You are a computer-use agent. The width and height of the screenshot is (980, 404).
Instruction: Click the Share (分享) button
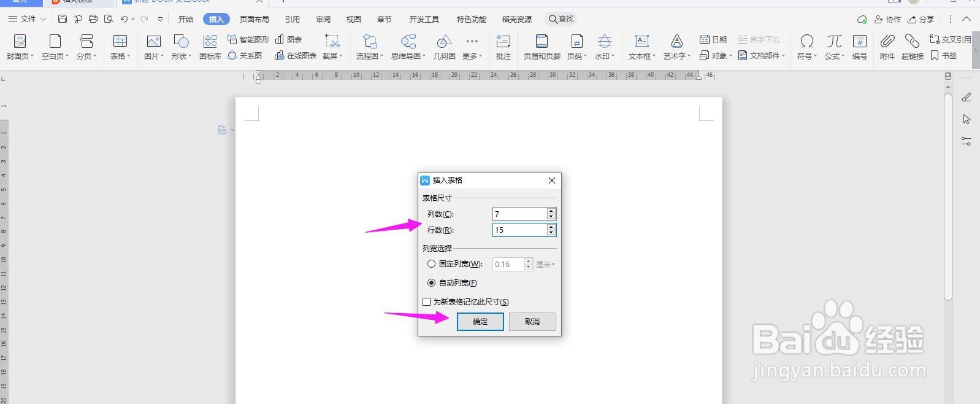click(x=921, y=19)
